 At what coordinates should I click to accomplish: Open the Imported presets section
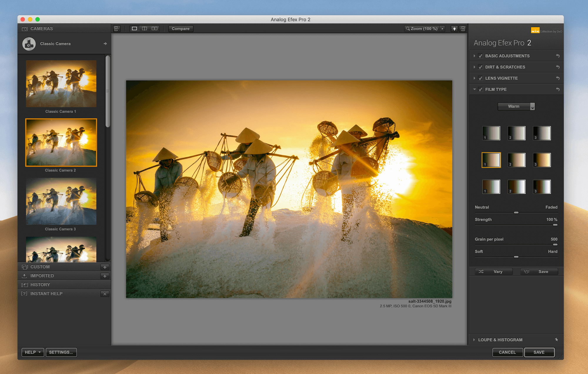point(42,276)
